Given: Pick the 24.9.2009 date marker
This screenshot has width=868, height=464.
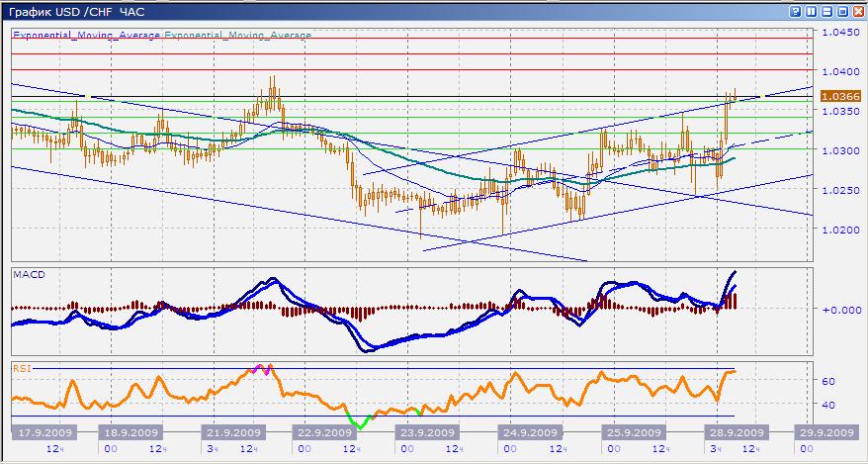Looking at the screenshot, I should (x=527, y=432).
